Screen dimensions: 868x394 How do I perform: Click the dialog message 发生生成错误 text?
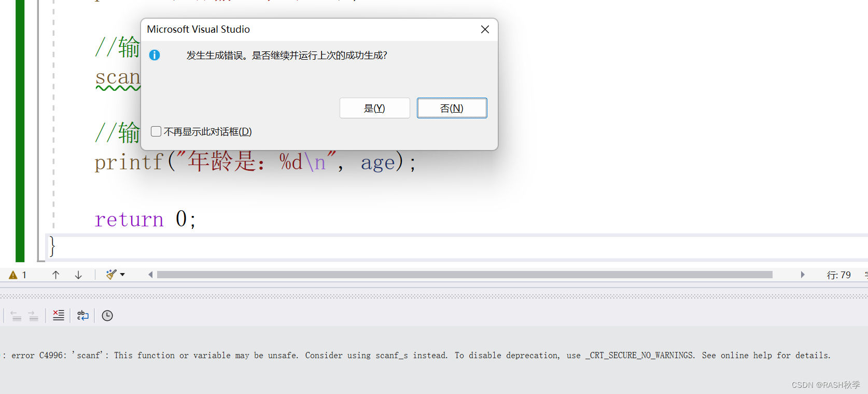[x=287, y=56]
